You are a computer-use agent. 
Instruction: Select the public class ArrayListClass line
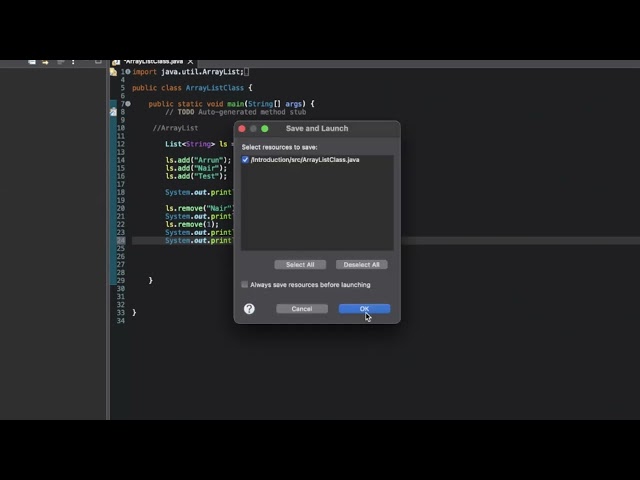click(192, 88)
